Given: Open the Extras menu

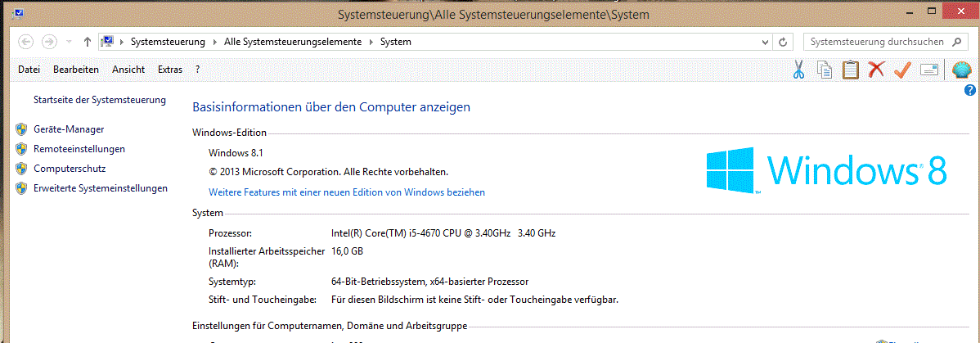Looking at the screenshot, I should pos(170,70).
